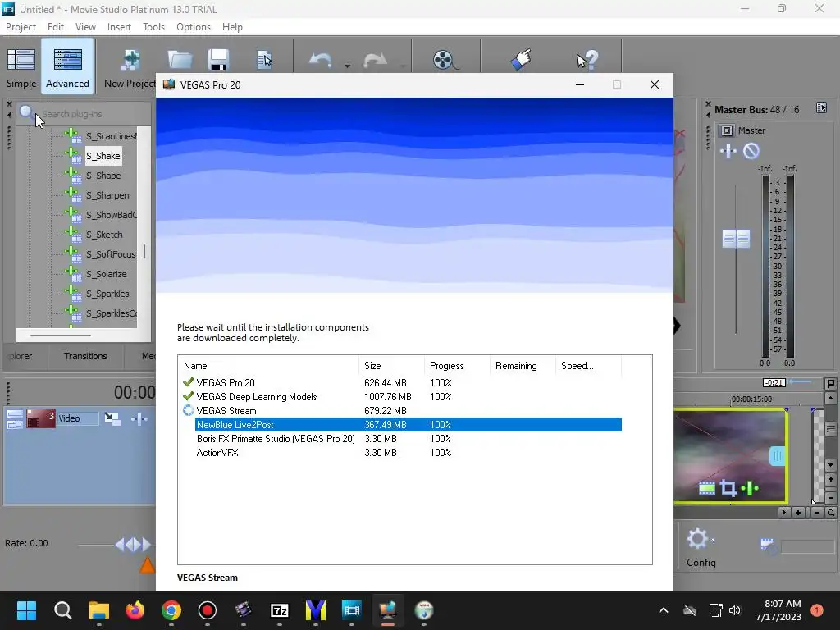This screenshot has height=630, width=840.
Task: Adjust the Master volume fader
Action: pyautogui.click(x=736, y=239)
